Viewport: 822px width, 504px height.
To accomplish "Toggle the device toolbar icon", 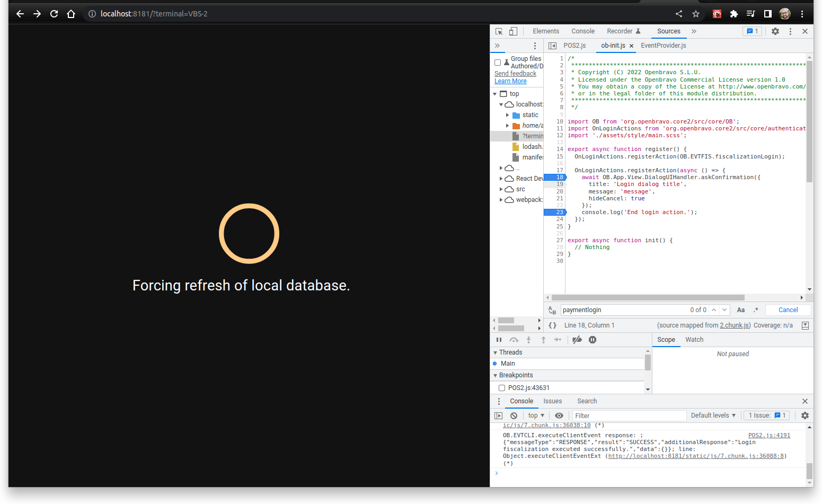I will click(x=513, y=31).
